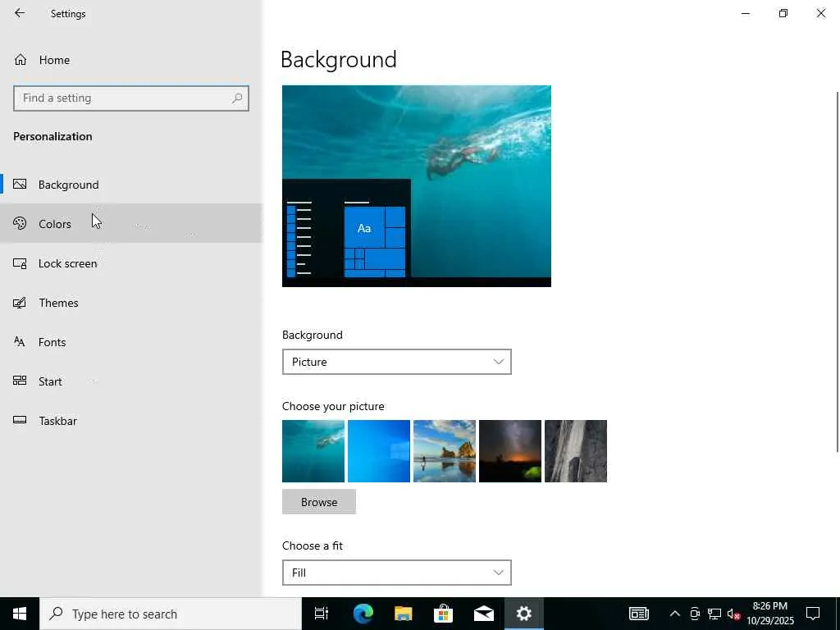Open Task View on the taskbar
This screenshot has width=840, height=630.
point(322,614)
